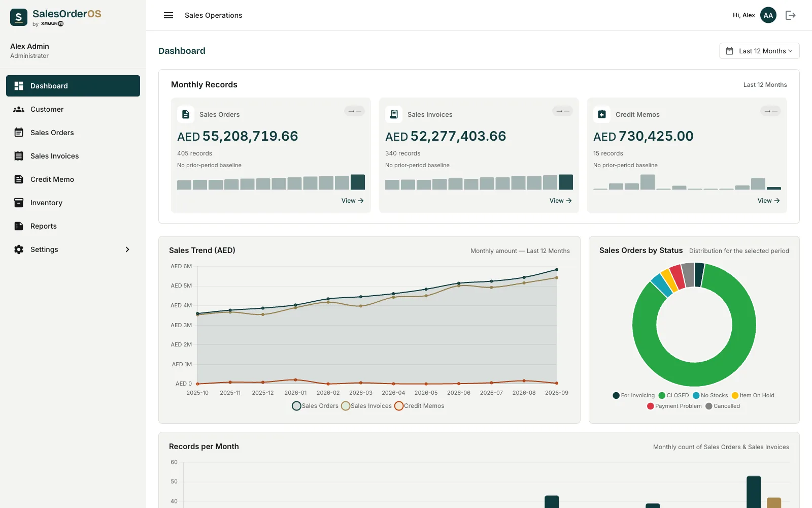This screenshot has height=508, width=812.
Task: Click the Alex Admin user name
Action: [x=29, y=46]
